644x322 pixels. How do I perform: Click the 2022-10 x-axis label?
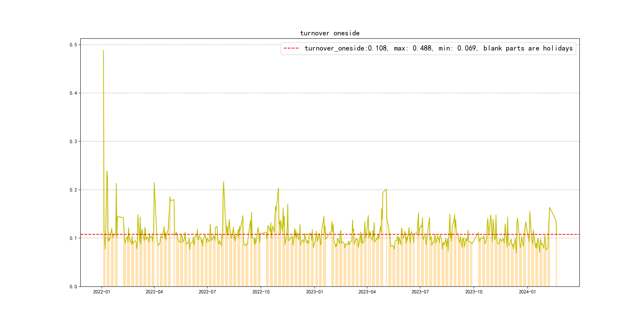tap(261, 292)
